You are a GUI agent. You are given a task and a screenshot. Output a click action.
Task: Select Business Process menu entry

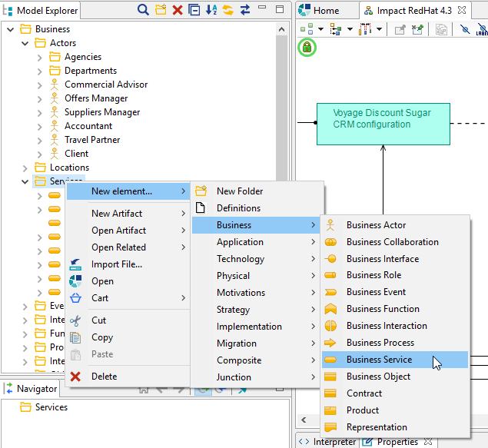pyautogui.click(x=380, y=343)
